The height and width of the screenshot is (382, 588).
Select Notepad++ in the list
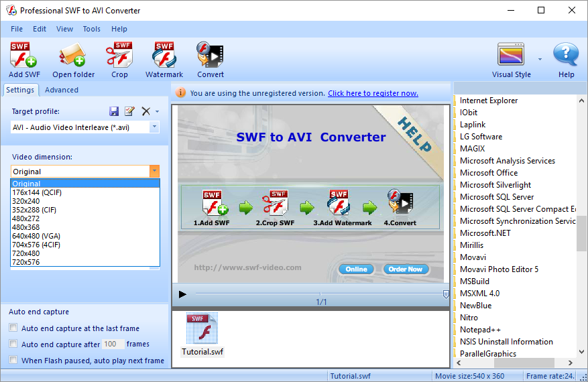coord(480,330)
